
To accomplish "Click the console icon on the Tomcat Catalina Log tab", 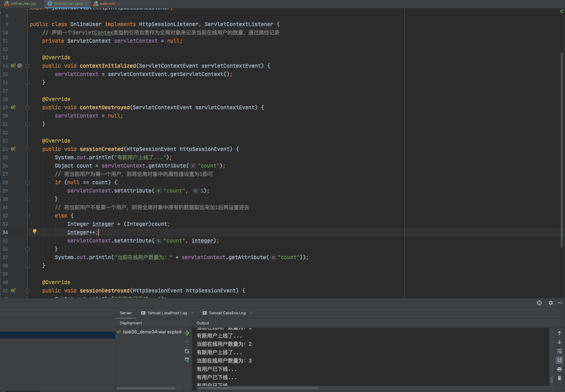I will (205, 313).
